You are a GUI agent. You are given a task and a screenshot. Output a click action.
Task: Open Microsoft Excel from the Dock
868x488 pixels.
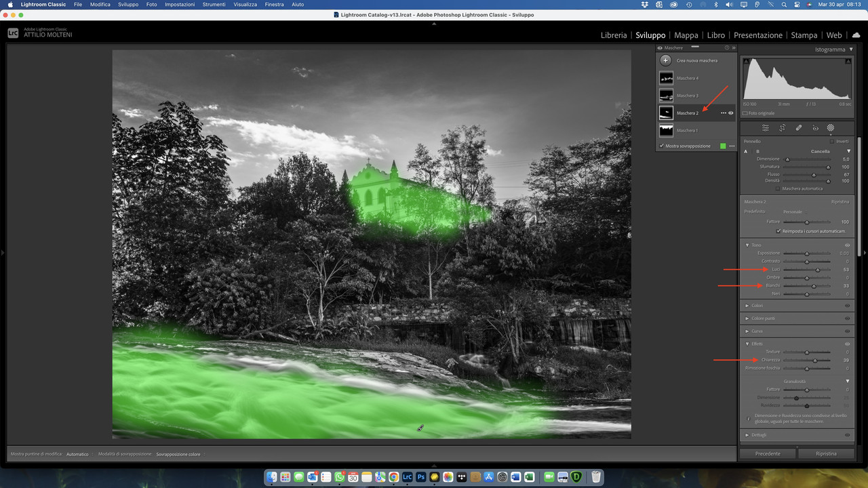click(x=529, y=477)
